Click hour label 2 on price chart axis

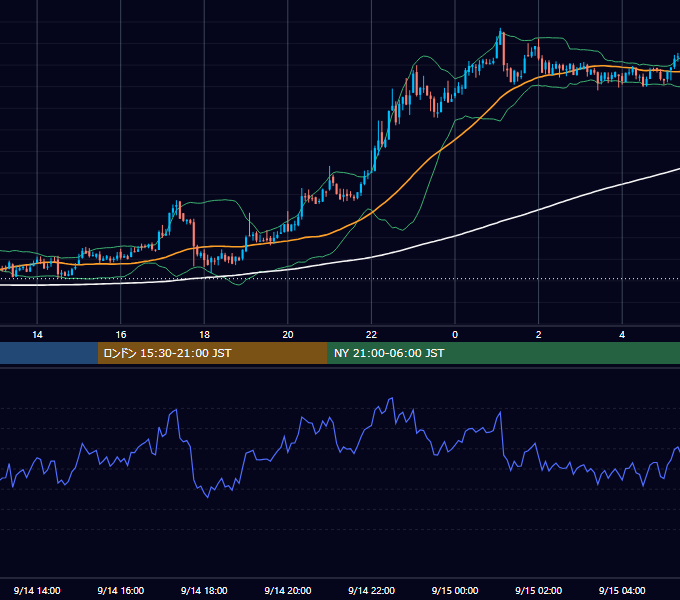click(x=539, y=335)
